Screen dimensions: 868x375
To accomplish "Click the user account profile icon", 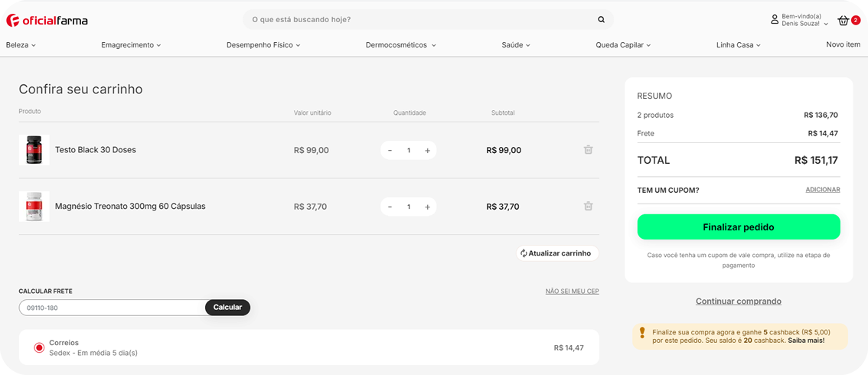I will pyautogui.click(x=775, y=20).
